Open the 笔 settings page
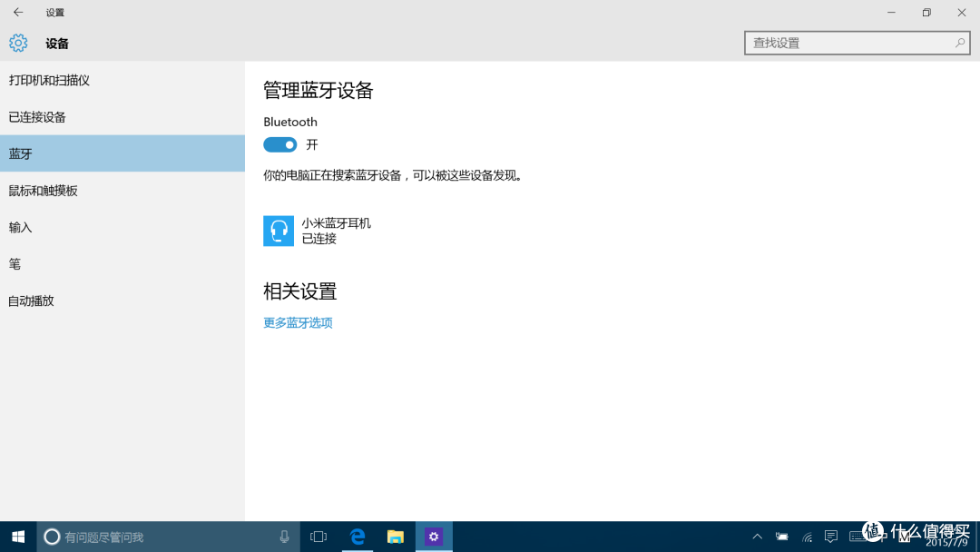The height and width of the screenshot is (552, 980). pyautogui.click(x=122, y=264)
